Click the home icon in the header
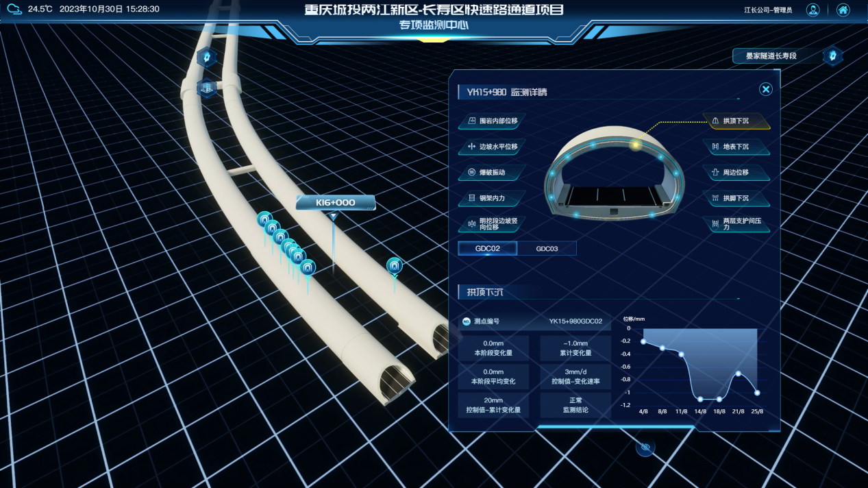 [x=843, y=10]
